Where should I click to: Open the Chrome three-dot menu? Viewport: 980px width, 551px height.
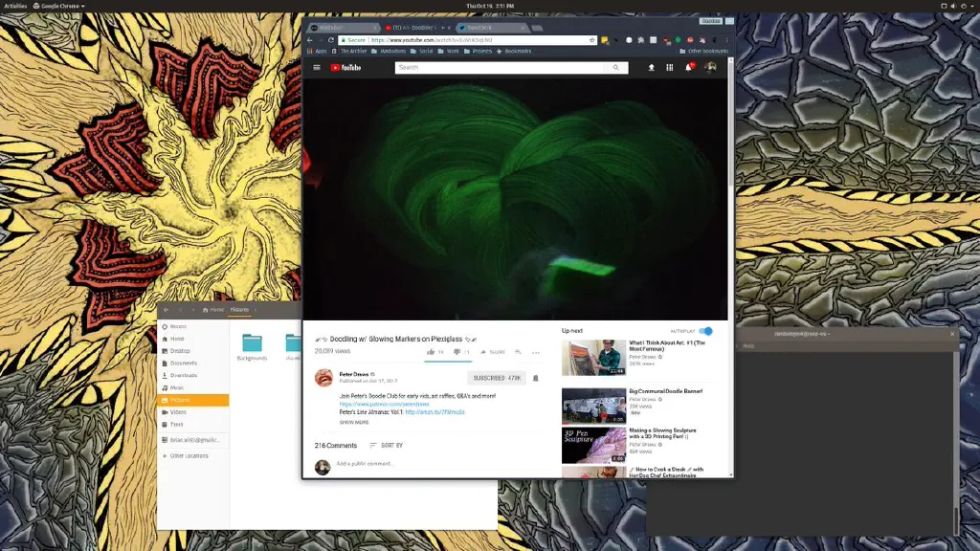point(727,40)
